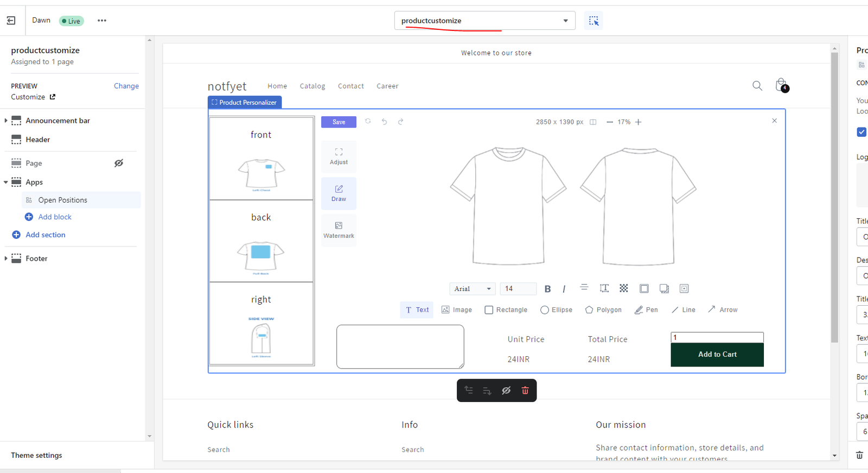This screenshot has width=868, height=473.
Task: Select the Ellipse shape tool
Action: pos(556,310)
